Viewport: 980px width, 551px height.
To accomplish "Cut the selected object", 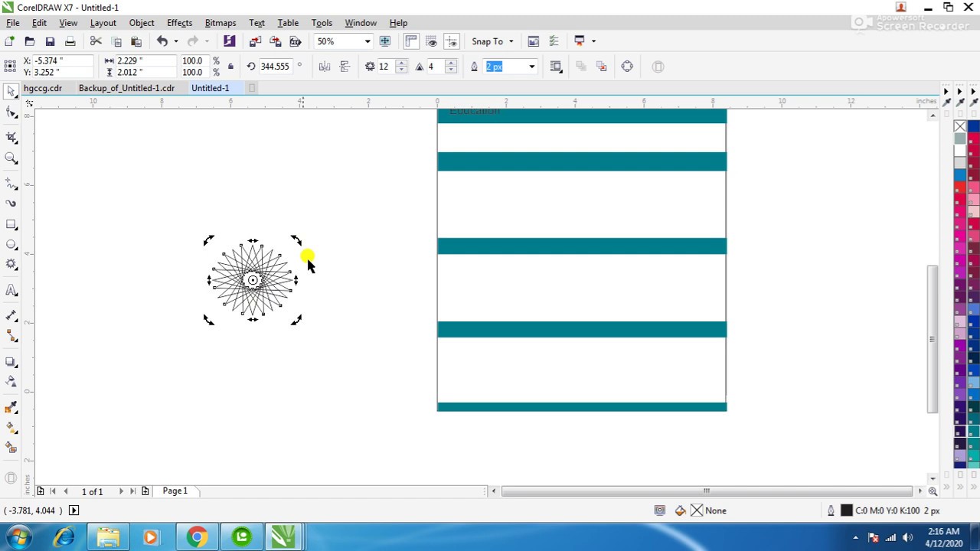I will click(96, 41).
